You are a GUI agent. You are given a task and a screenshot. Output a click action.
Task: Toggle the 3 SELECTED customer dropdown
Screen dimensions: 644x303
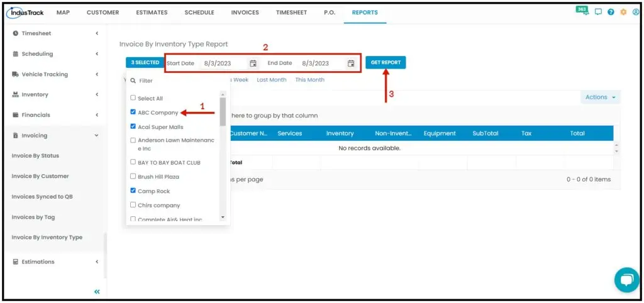(x=145, y=62)
